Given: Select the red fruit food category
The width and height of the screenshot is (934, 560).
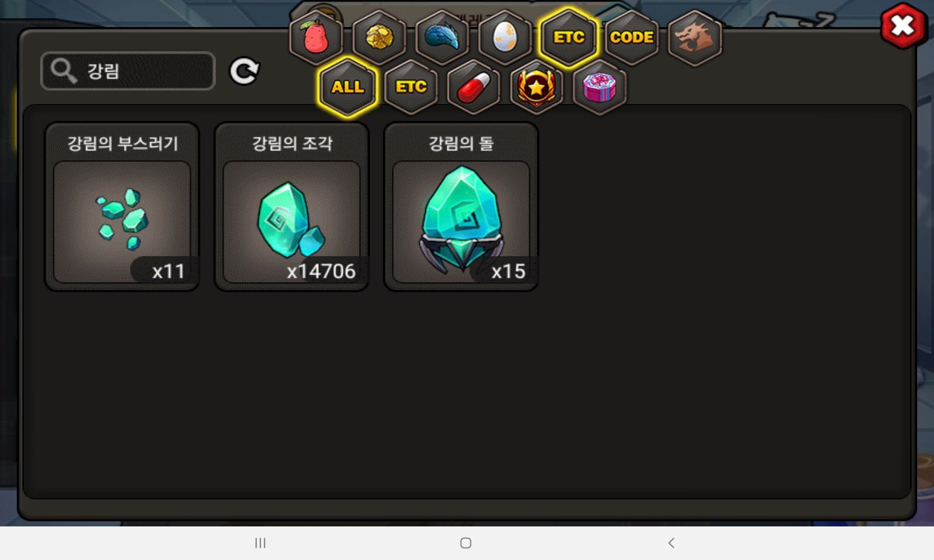Looking at the screenshot, I should (x=316, y=37).
